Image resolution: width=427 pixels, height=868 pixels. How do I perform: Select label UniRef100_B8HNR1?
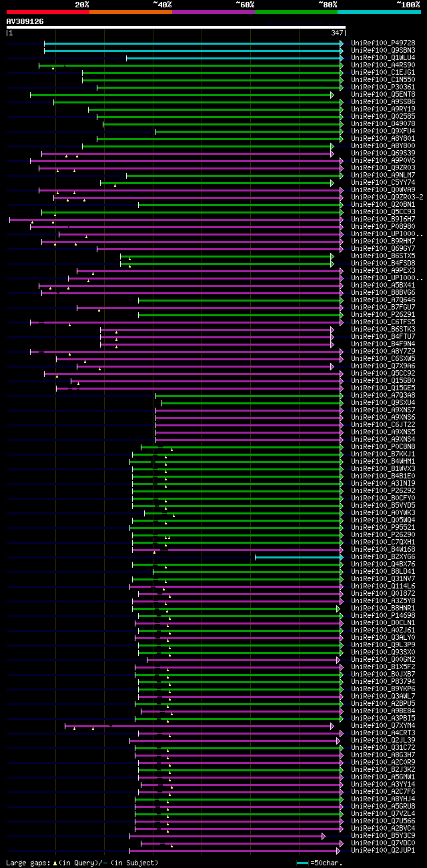coord(383,608)
